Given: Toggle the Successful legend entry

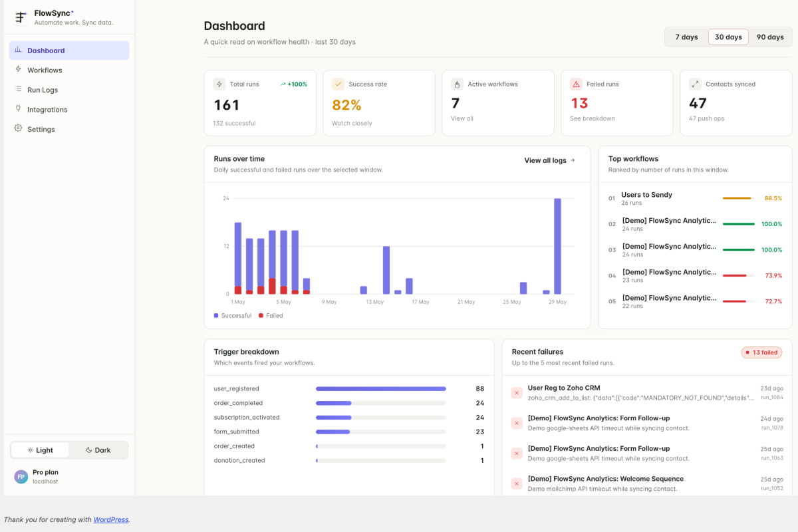Looking at the screenshot, I should coord(233,315).
